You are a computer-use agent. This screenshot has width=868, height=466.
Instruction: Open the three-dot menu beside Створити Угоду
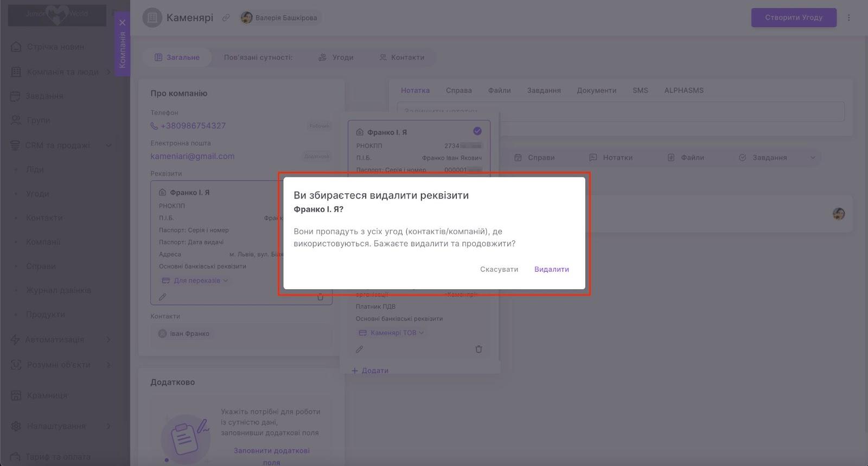click(849, 17)
